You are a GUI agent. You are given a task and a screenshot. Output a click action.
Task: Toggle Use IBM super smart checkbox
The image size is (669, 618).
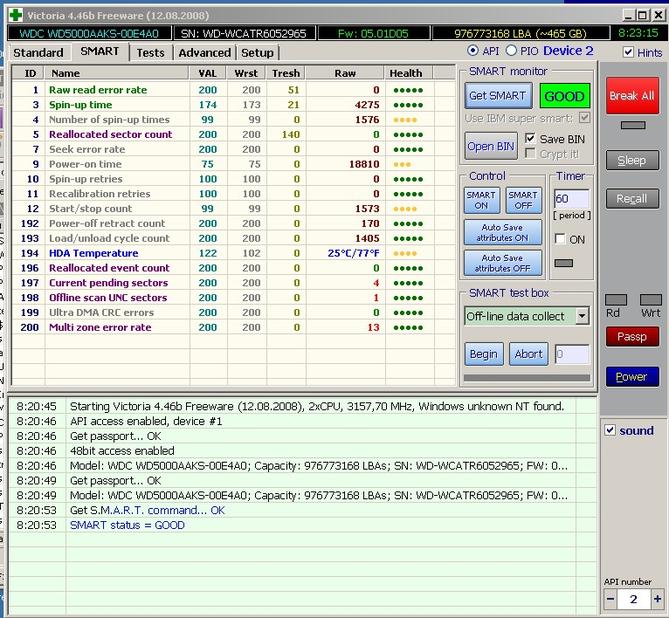click(585, 117)
